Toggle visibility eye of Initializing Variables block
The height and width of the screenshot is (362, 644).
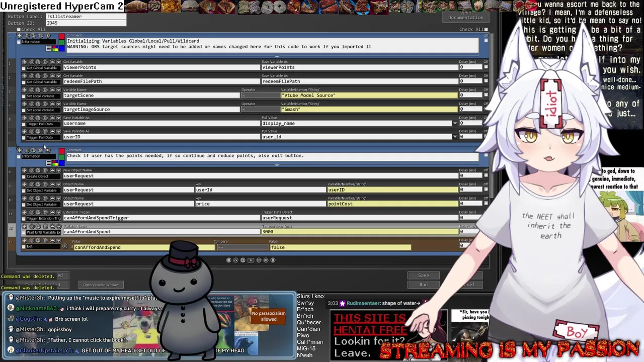47,36
